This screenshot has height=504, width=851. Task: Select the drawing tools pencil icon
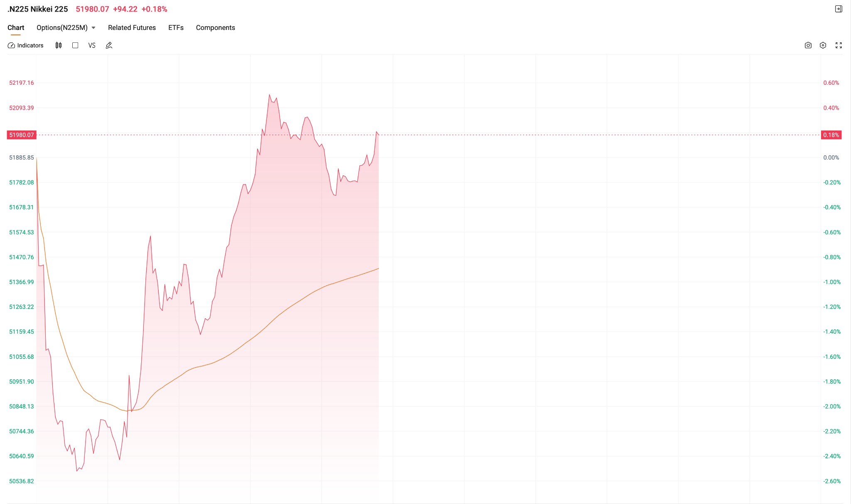108,45
